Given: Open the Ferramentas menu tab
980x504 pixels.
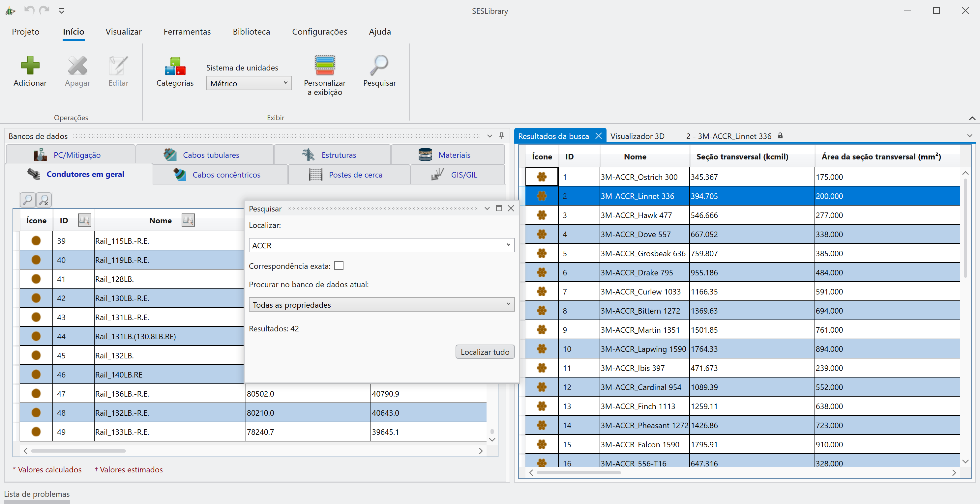Looking at the screenshot, I should pyautogui.click(x=187, y=32).
